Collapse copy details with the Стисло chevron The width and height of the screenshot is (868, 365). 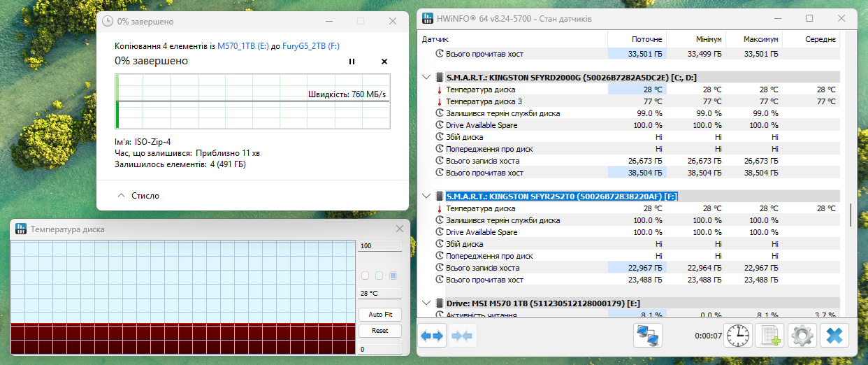pyautogui.click(x=121, y=195)
